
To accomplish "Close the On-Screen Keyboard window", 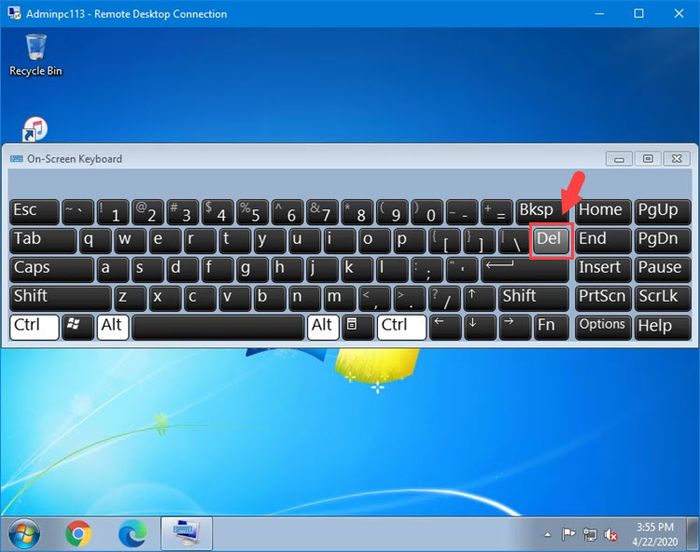I will [x=677, y=159].
